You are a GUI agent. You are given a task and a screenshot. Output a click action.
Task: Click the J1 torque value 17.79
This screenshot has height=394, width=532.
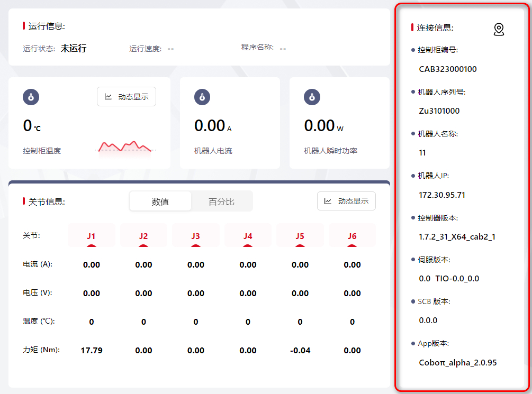click(x=92, y=350)
